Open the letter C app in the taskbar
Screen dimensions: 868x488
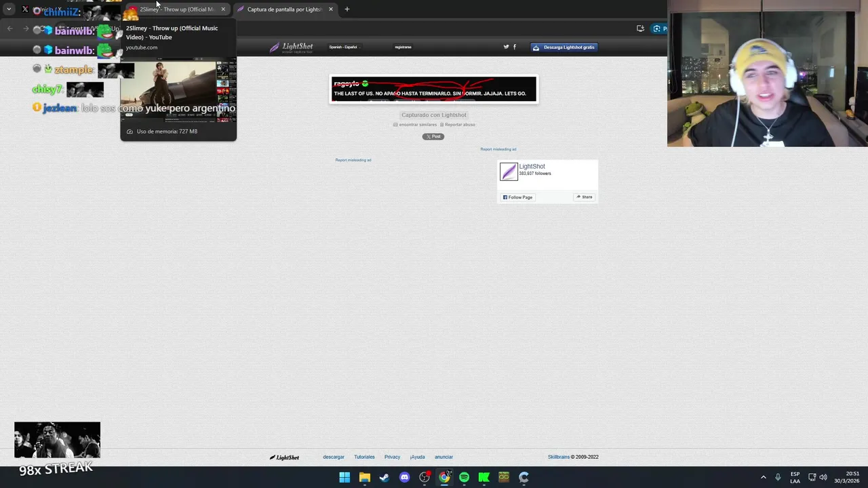click(524, 477)
